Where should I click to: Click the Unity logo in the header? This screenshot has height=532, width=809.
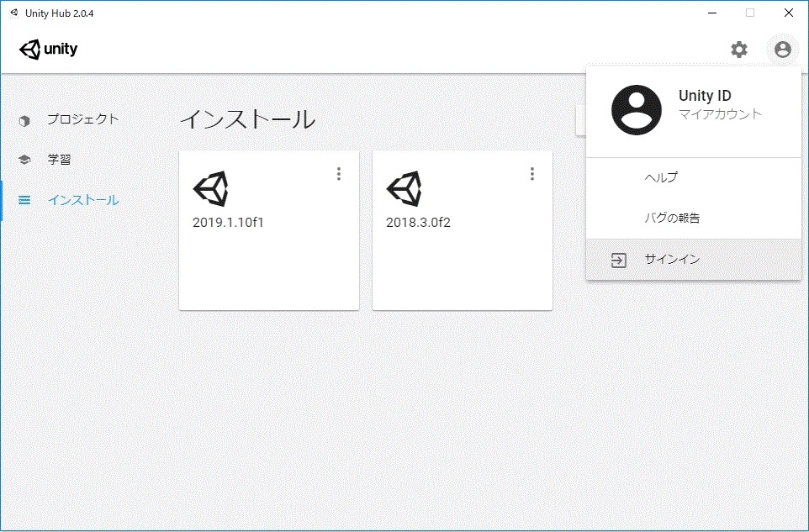tap(49, 50)
